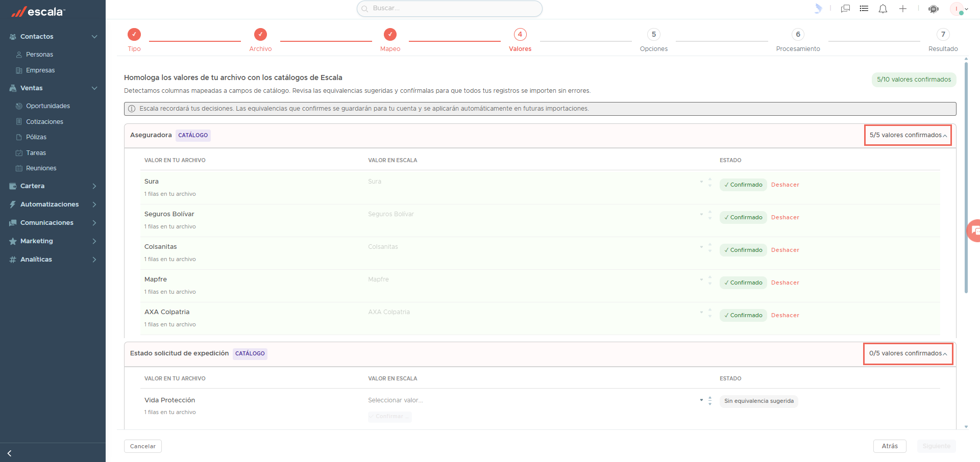Click the Personas person icon

pos(19,55)
